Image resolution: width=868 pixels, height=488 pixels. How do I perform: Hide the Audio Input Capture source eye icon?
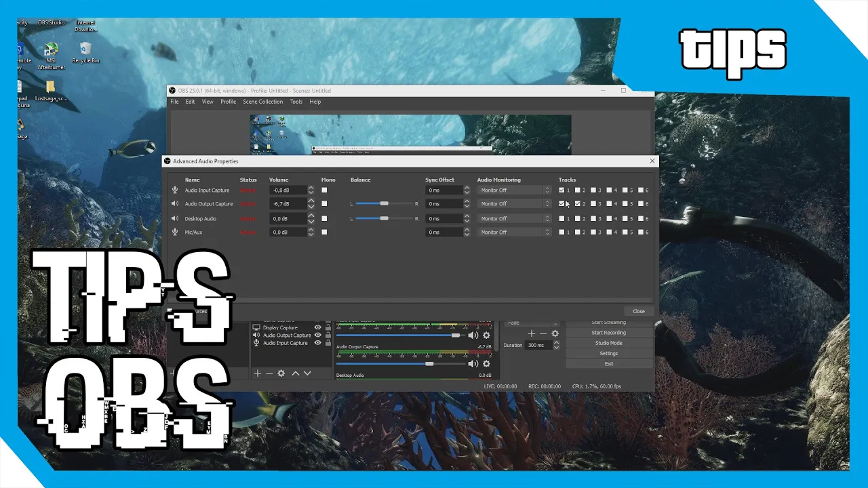[x=317, y=343]
